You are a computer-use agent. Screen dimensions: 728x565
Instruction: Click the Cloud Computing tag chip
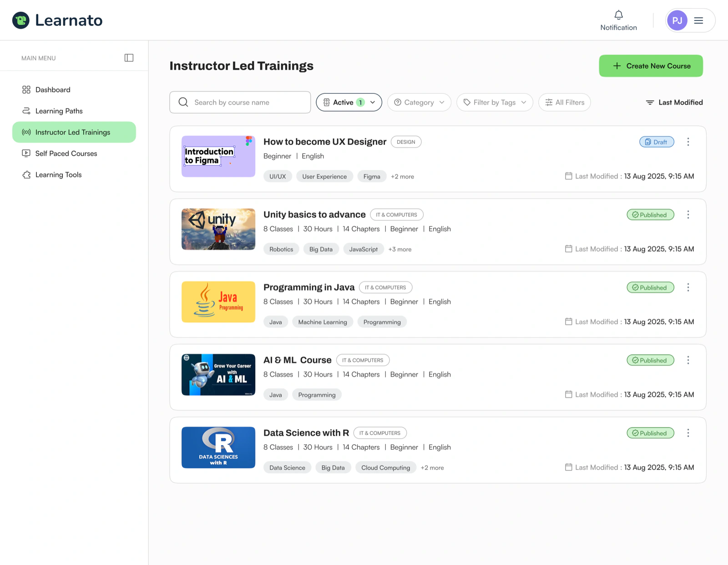(x=386, y=468)
